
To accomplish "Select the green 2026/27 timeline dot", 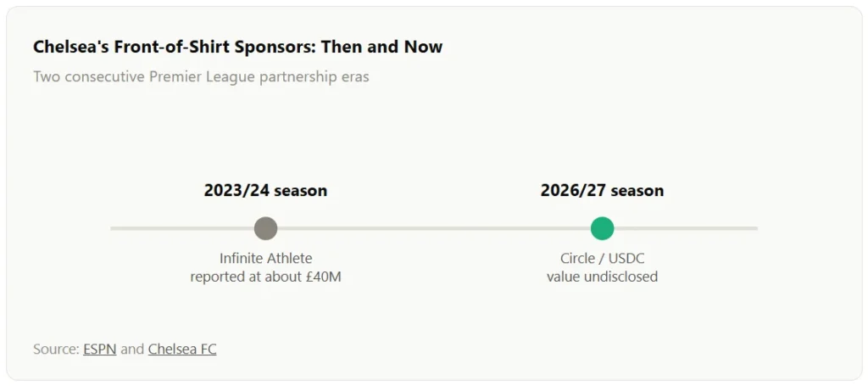I will pos(603,228).
